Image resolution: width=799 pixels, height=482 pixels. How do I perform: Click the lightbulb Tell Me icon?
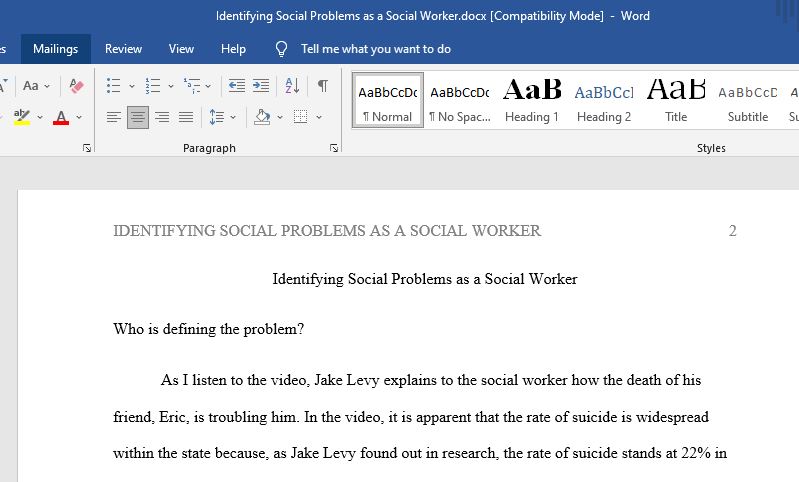281,49
